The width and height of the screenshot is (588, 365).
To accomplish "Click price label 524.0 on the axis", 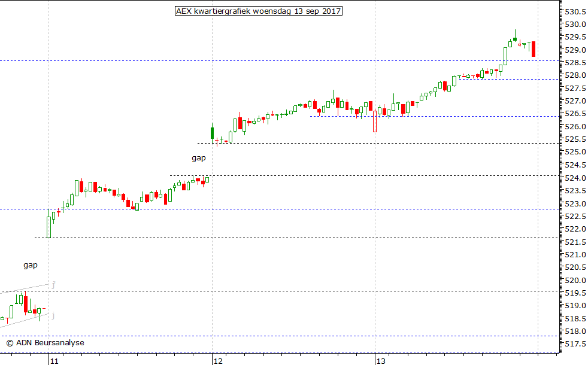I will (575, 178).
